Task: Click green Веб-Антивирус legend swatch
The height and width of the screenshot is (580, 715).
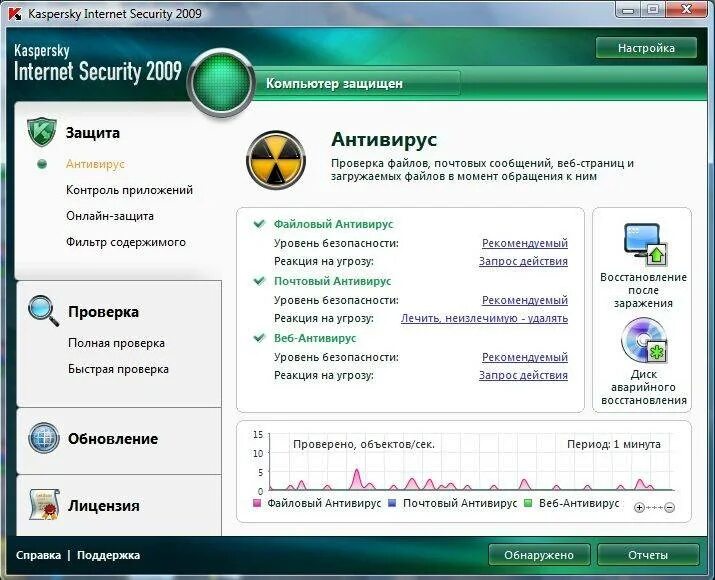Action: [528, 503]
